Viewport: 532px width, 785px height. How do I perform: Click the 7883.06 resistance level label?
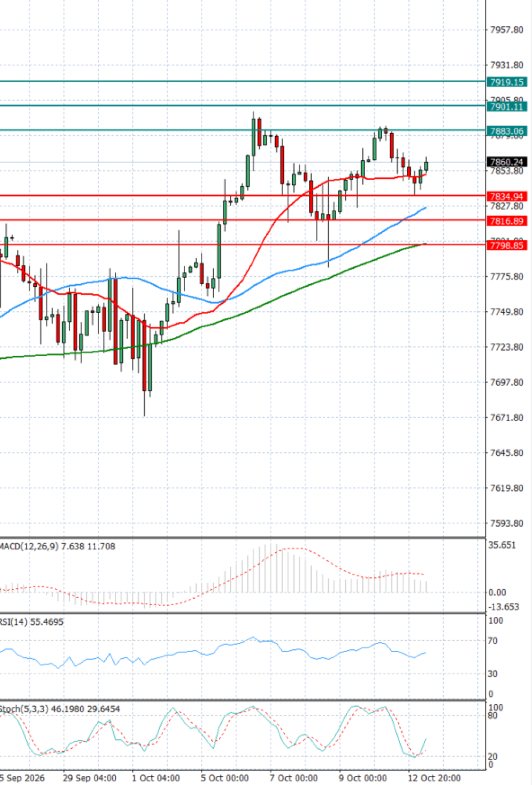[x=507, y=131]
